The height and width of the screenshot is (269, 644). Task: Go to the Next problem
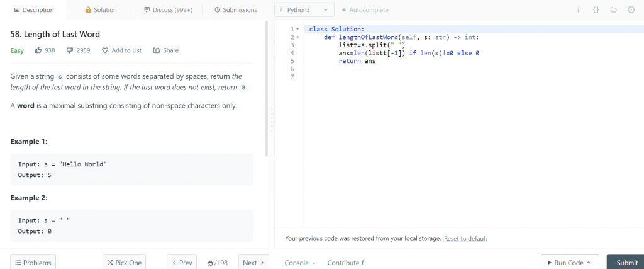(253, 263)
